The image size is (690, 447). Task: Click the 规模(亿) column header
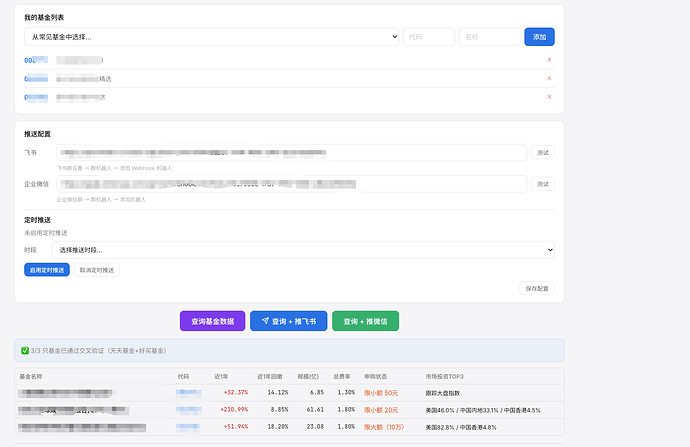click(308, 377)
